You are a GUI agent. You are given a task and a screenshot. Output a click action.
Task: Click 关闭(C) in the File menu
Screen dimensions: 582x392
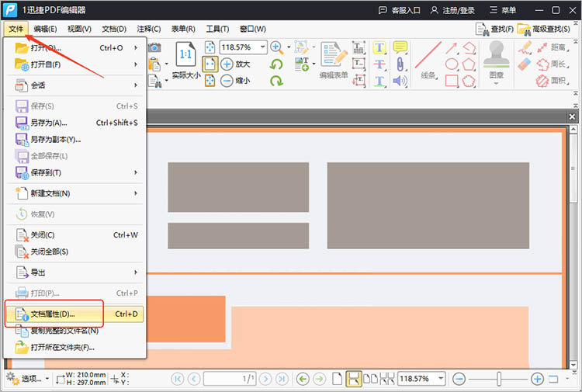pos(74,235)
